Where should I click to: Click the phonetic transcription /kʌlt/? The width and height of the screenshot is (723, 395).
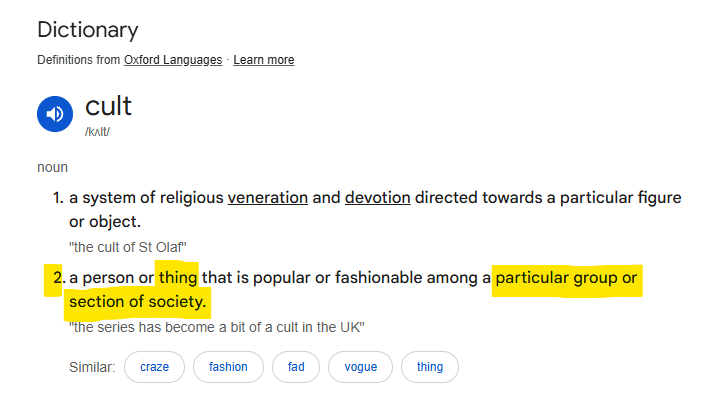click(97, 132)
